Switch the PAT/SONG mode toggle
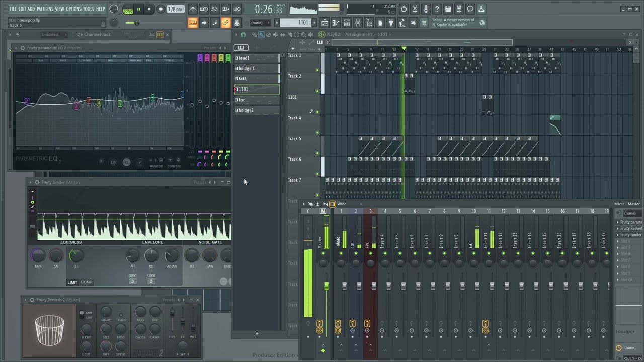 [x=128, y=9]
